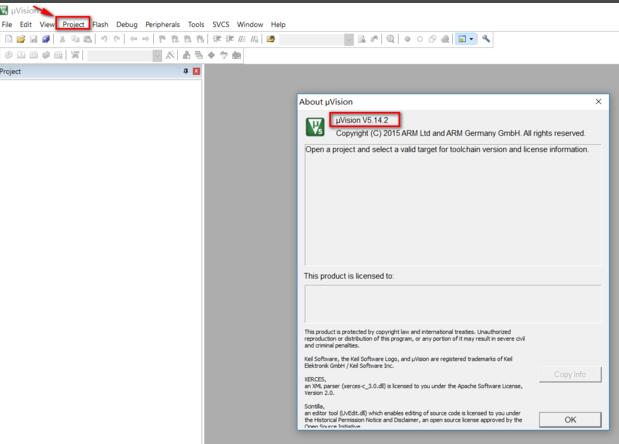Open the Project menu

click(73, 24)
